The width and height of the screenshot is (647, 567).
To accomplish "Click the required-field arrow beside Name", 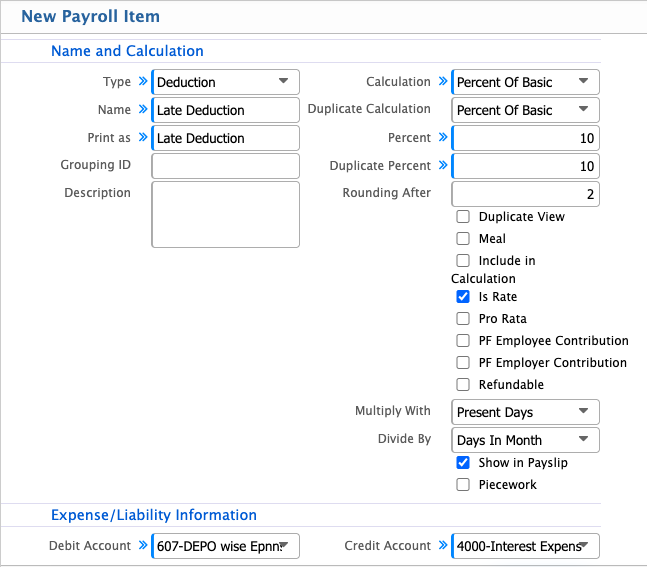I will [x=143, y=109].
